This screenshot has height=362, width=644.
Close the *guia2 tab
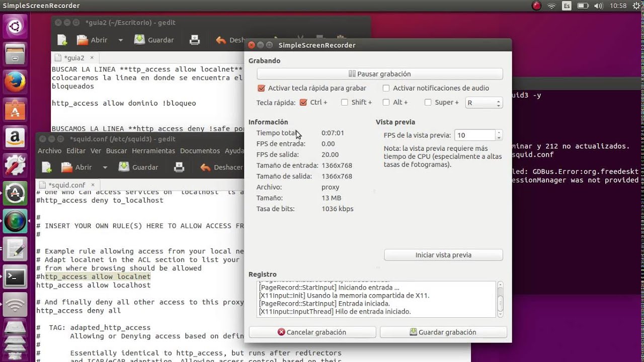(x=92, y=58)
